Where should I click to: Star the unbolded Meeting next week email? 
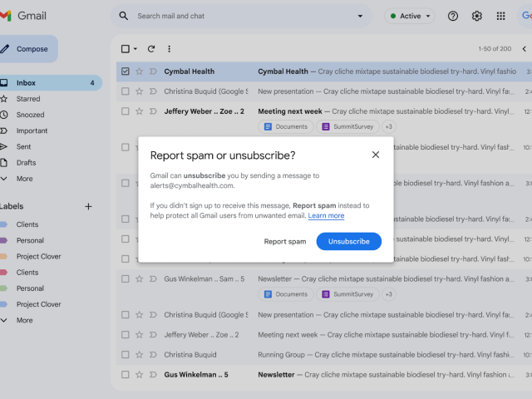139,335
